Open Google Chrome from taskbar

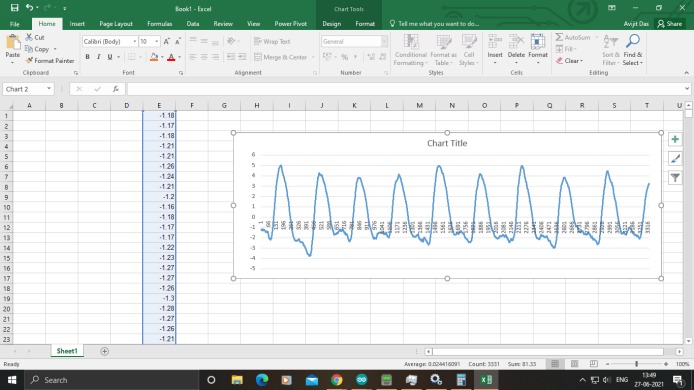point(337,380)
